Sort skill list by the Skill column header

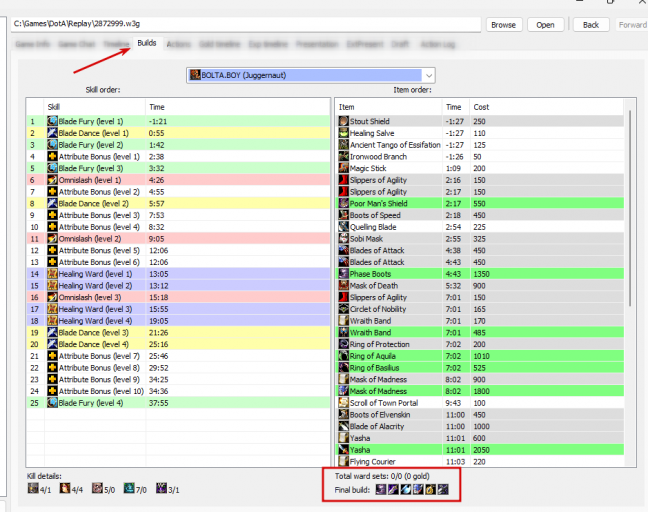click(x=95, y=107)
